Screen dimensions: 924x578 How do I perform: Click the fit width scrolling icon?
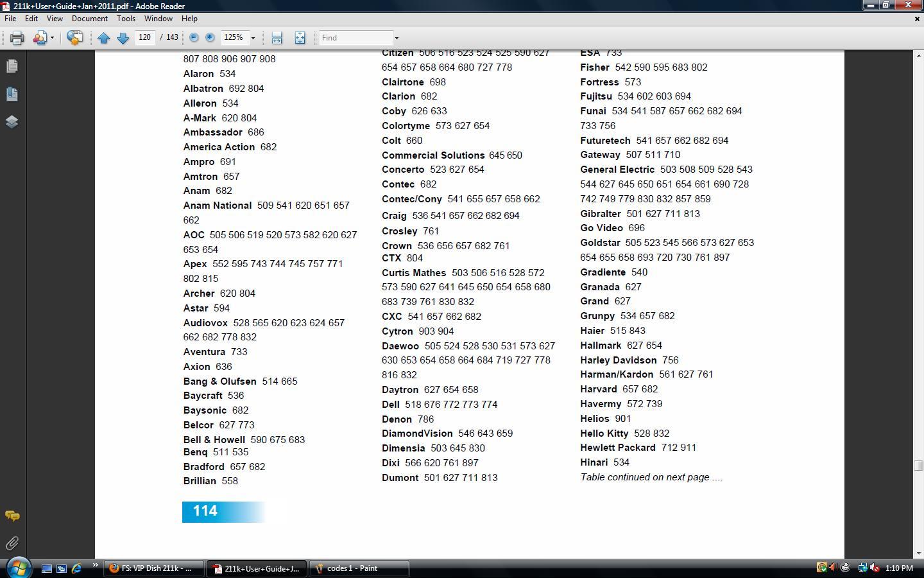(x=277, y=38)
